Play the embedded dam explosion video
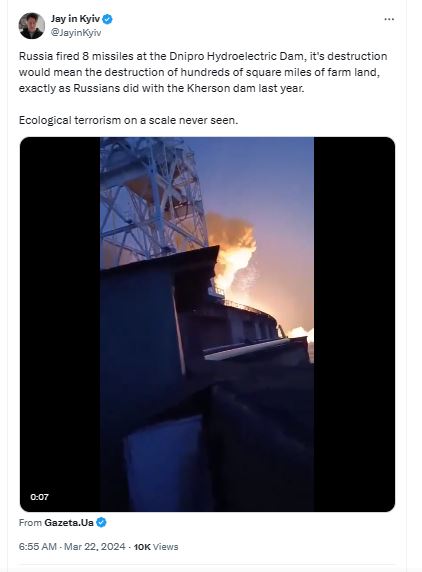The width and height of the screenshot is (422, 572). click(x=207, y=324)
